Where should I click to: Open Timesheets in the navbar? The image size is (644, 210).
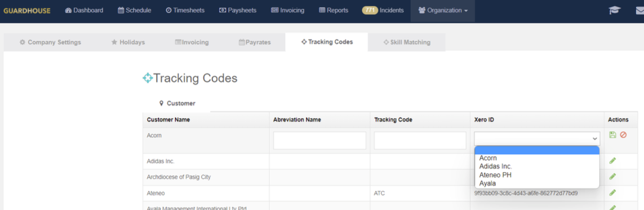click(x=185, y=10)
